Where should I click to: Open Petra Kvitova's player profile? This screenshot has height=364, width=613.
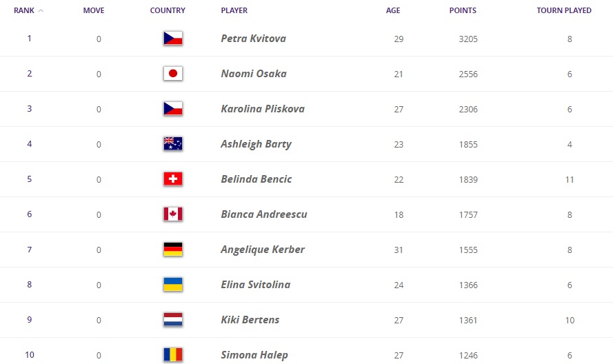[253, 39]
